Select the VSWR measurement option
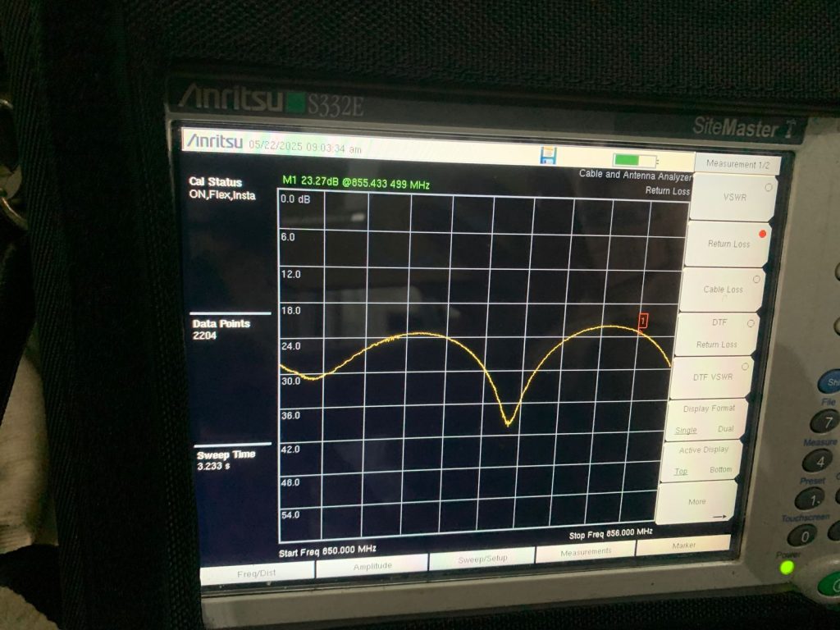This screenshot has width=840, height=630. pos(731,198)
